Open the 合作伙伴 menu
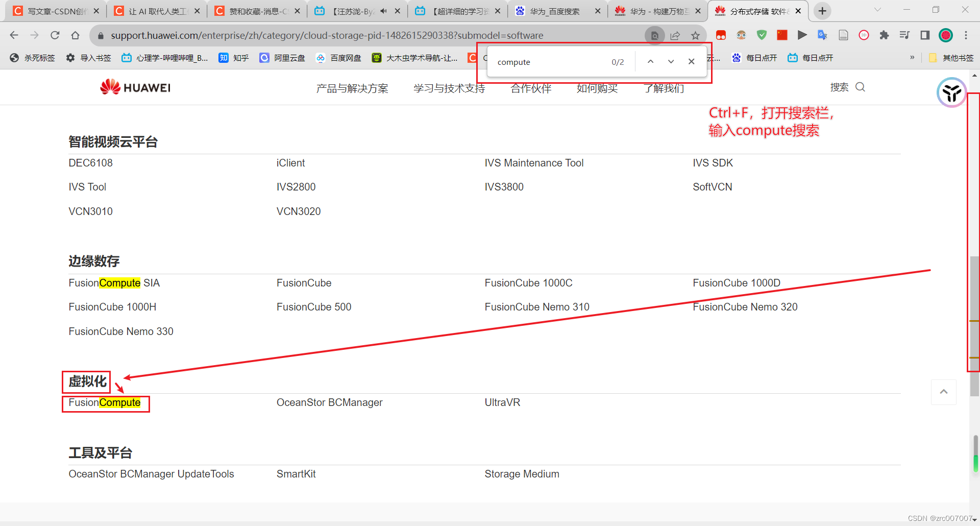 [531, 88]
